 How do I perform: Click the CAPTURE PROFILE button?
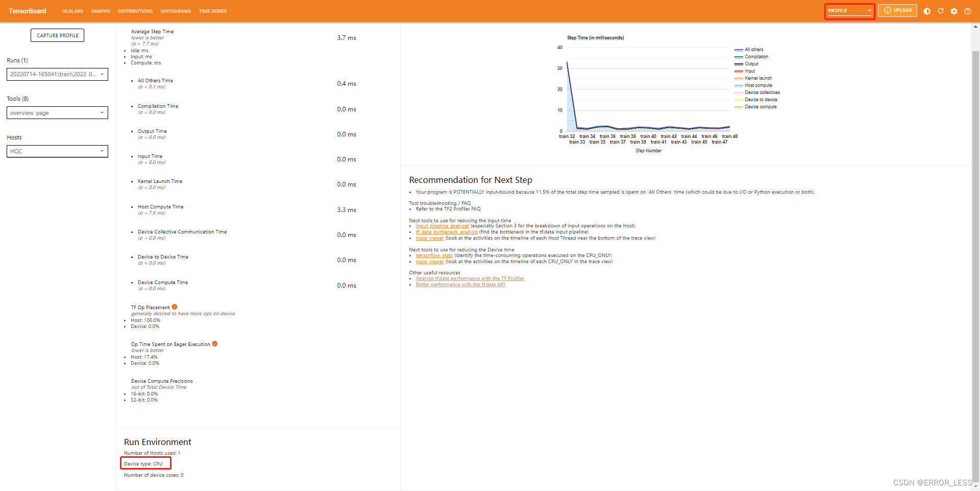click(58, 35)
